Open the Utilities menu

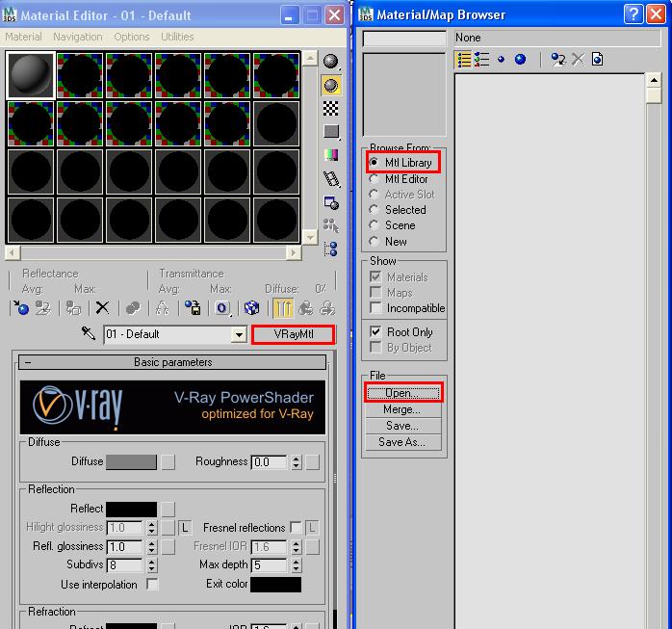pyautogui.click(x=177, y=37)
